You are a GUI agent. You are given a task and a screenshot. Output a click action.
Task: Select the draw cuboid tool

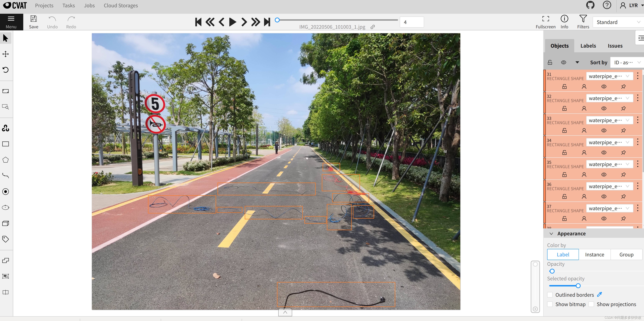[x=6, y=223]
